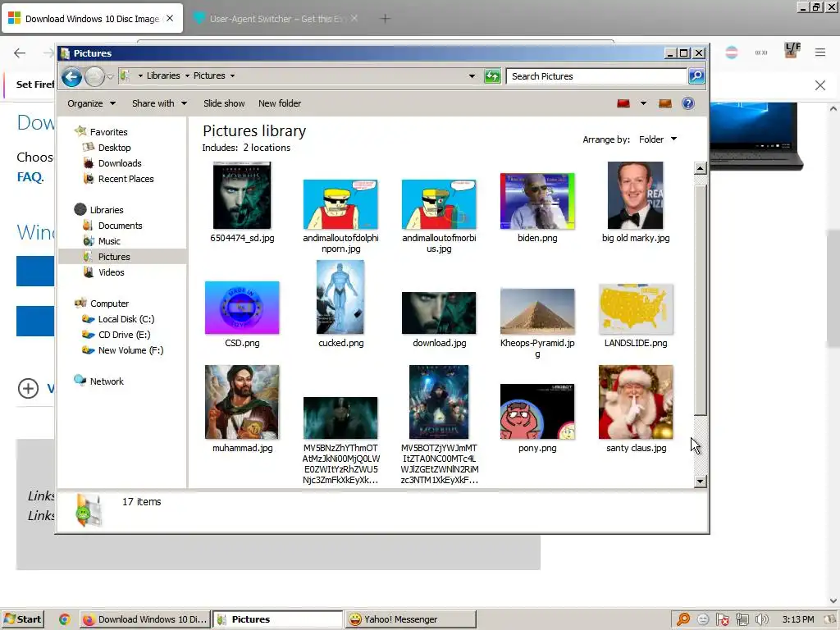The image size is (840, 630).
Task: Click Chrome icon in taskbar quick launch
Action: (64, 619)
